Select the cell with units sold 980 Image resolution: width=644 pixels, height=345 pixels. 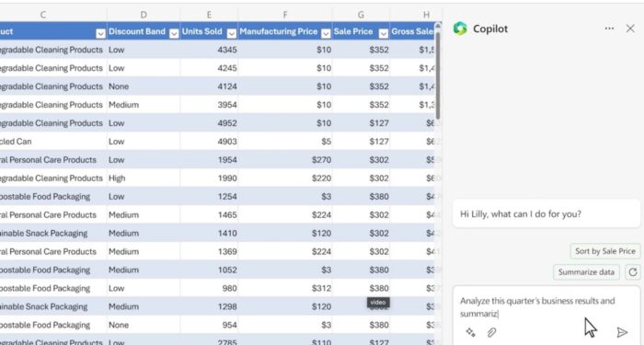pyautogui.click(x=209, y=288)
